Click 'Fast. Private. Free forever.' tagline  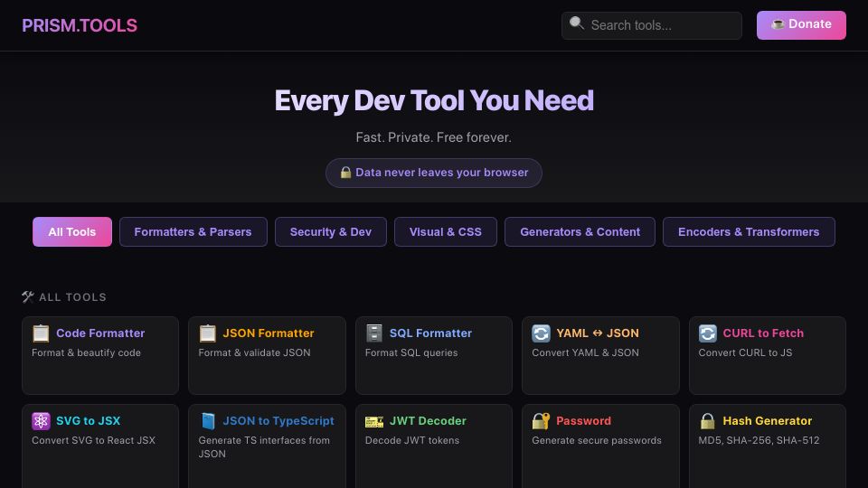[433, 137]
